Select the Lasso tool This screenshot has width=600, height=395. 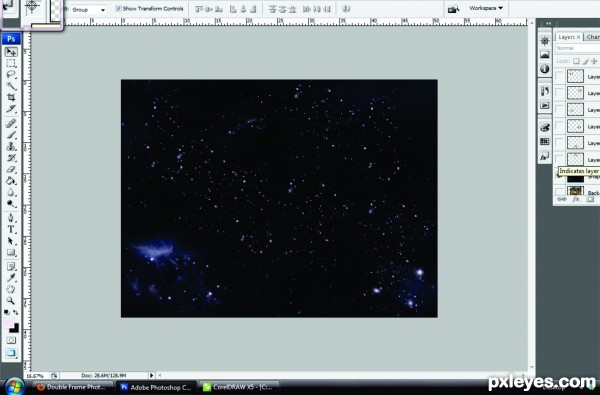click(11, 74)
